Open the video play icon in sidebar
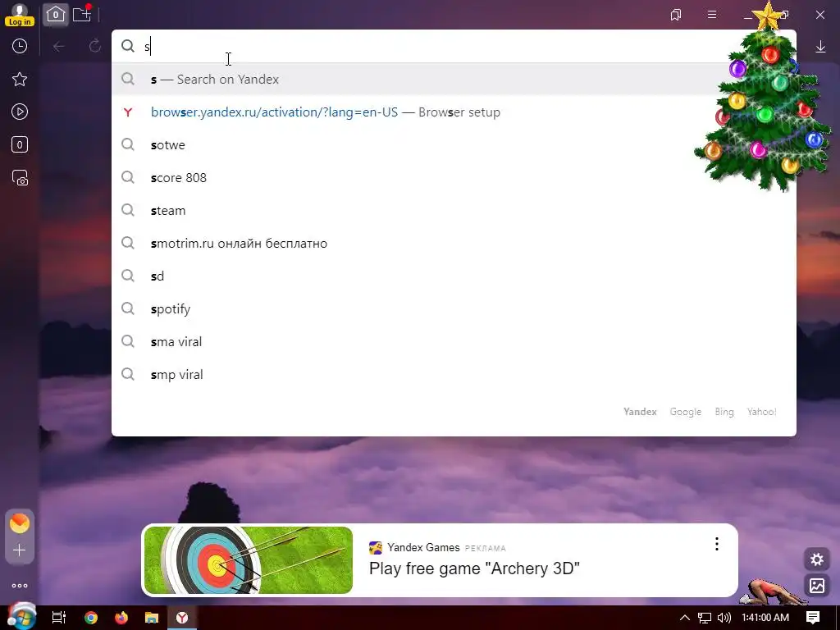 [x=20, y=112]
